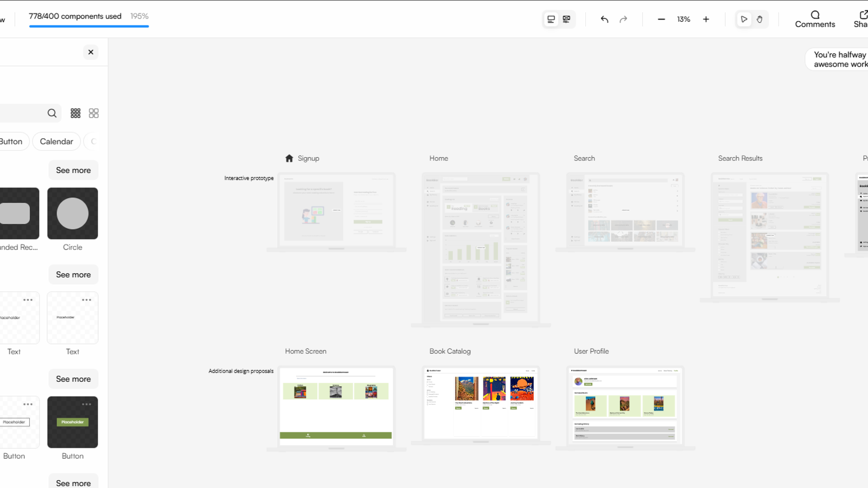Image resolution: width=868 pixels, height=488 pixels.
Task: Redo the last undone action
Action: pos(623,19)
